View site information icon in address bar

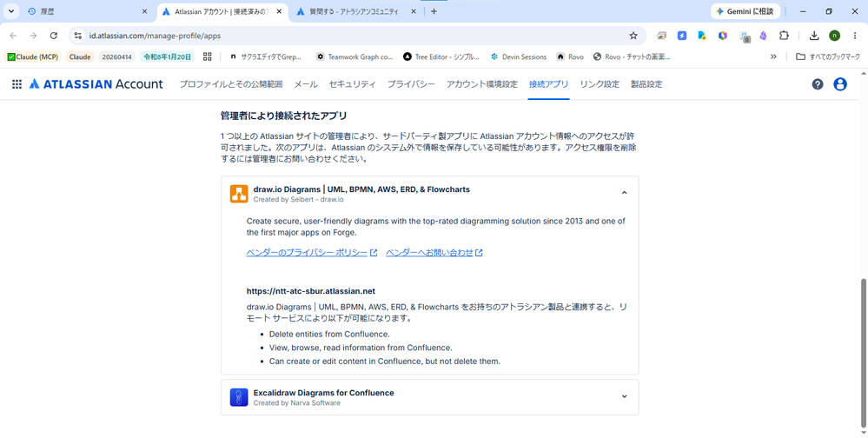point(78,36)
